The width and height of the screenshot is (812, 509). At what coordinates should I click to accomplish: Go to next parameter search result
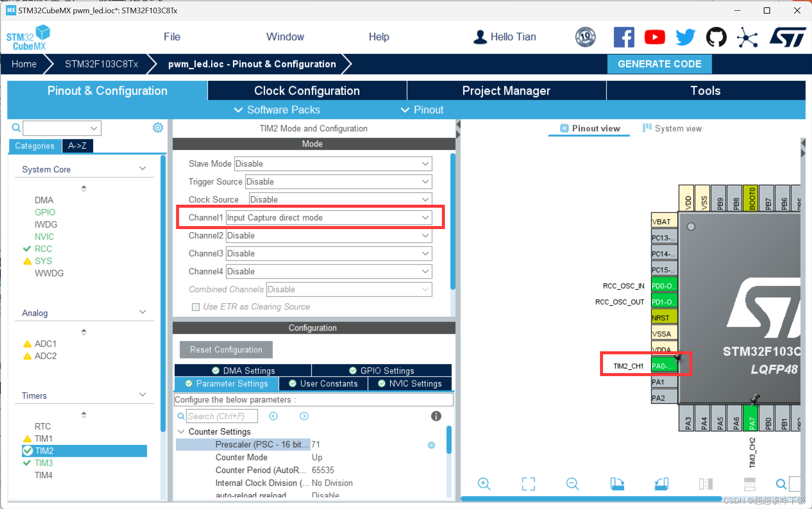click(x=304, y=416)
